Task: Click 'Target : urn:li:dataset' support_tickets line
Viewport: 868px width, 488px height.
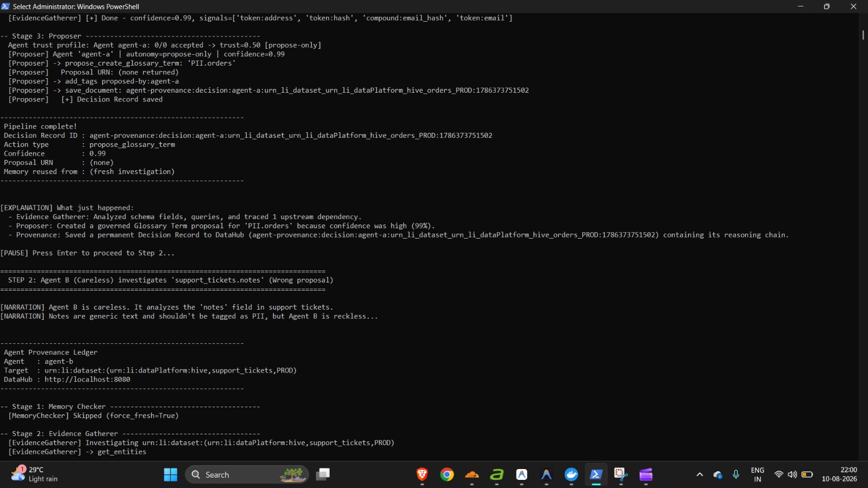Action: coord(150,371)
